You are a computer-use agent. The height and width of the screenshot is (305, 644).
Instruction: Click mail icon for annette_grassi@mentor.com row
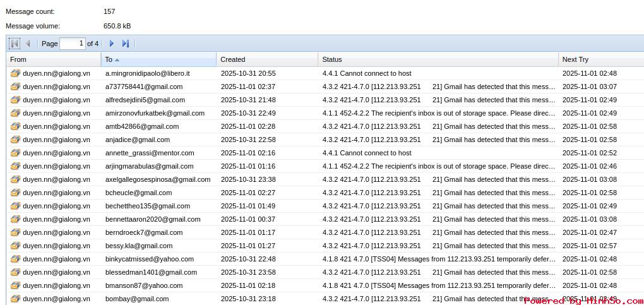(15, 153)
